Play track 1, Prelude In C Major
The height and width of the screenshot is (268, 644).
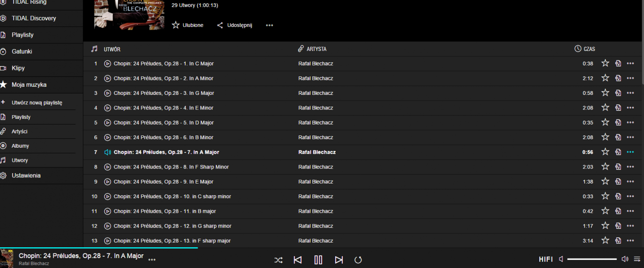point(107,64)
